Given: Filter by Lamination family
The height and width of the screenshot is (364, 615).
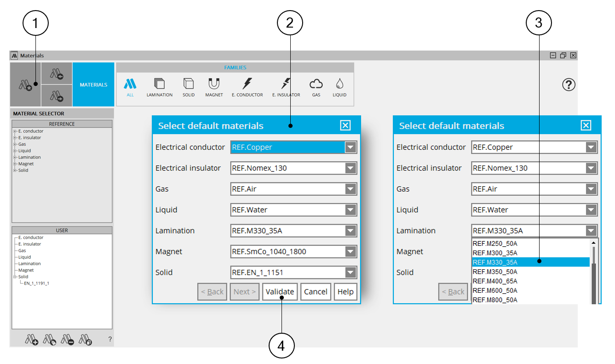Looking at the screenshot, I should click(x=159, y=87).
